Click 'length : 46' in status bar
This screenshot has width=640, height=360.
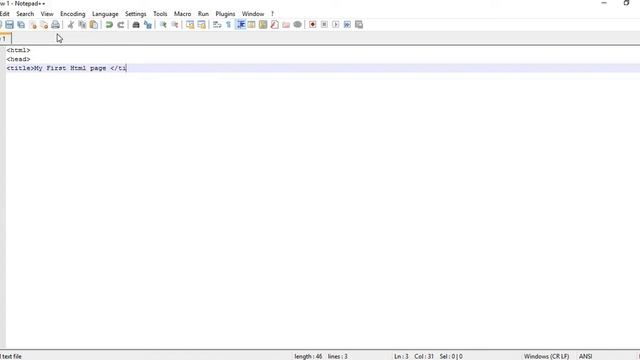[308, 356]
